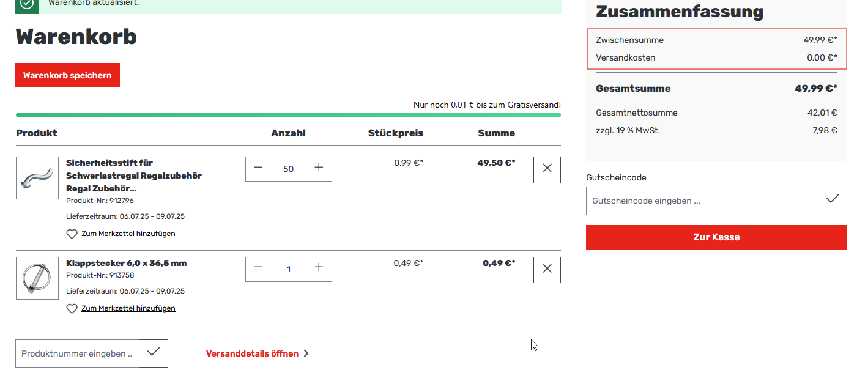Click heart icon for Klappstecker wishlist
This screenshot has height=381, width=868.
click(x=72, y=308)
